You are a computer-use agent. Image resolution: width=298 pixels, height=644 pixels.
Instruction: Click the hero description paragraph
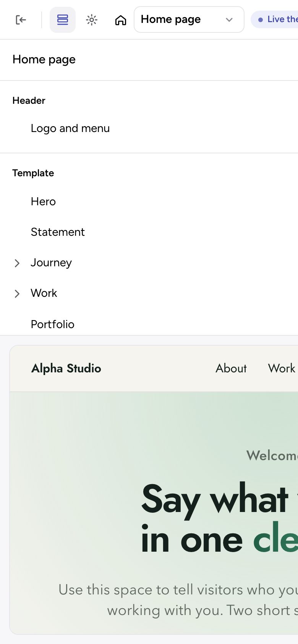(178, 600)
